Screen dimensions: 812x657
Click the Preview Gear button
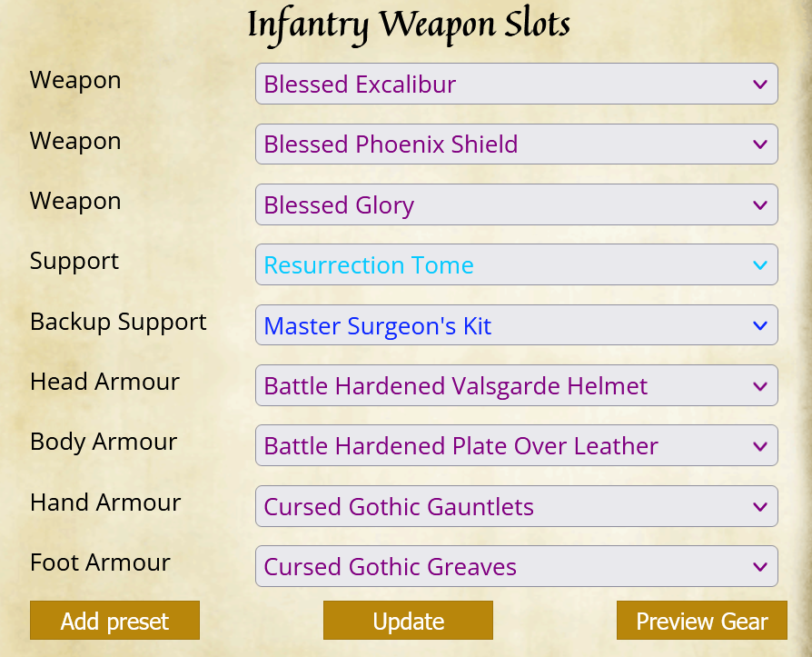[x=702, y=621]
